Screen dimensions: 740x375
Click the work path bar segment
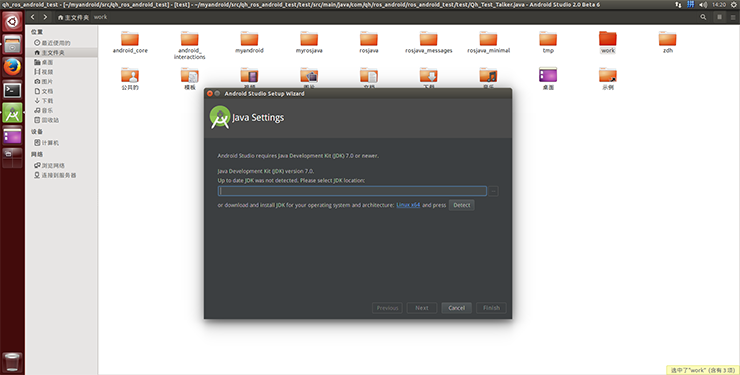coord(100,17)
